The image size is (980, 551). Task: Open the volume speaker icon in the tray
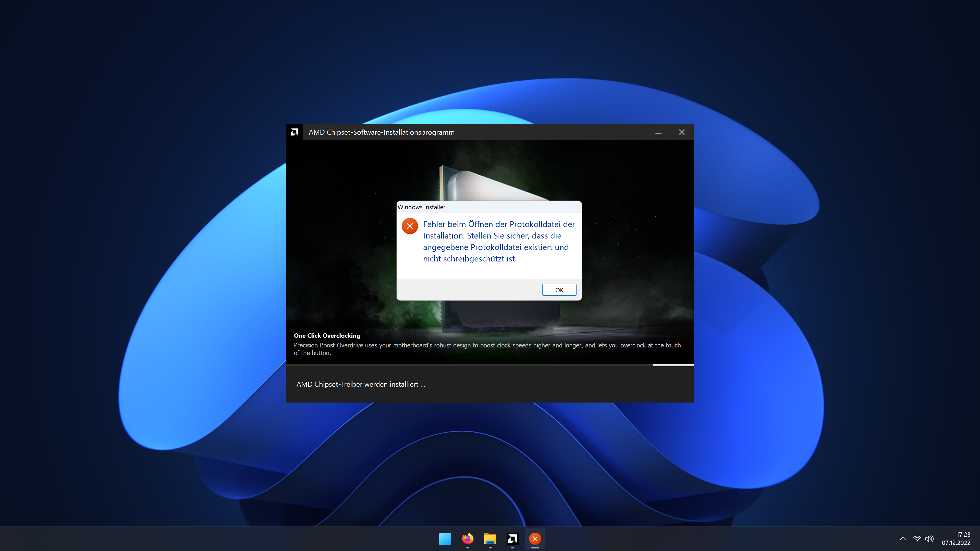(x=929, y=539)
